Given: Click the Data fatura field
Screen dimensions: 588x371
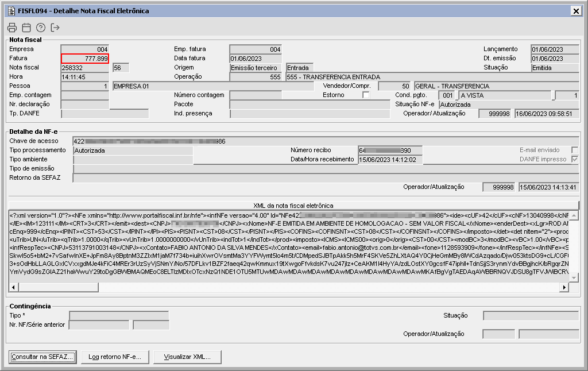Looking at the screenshot, I should point(256,59).
